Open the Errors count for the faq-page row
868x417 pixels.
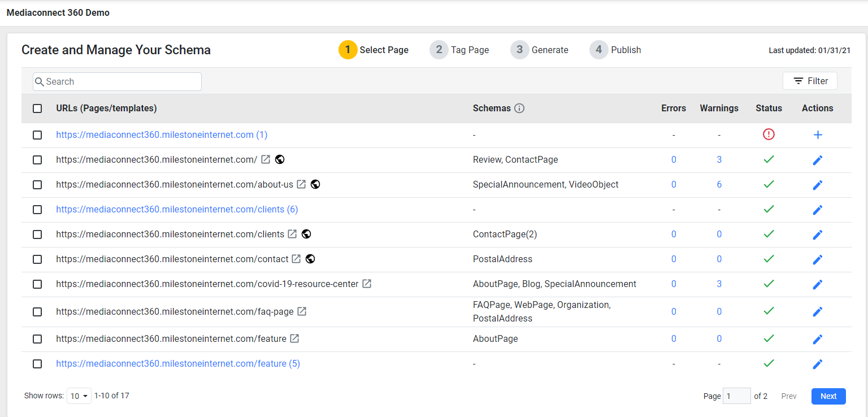click(x=674, y=311)
